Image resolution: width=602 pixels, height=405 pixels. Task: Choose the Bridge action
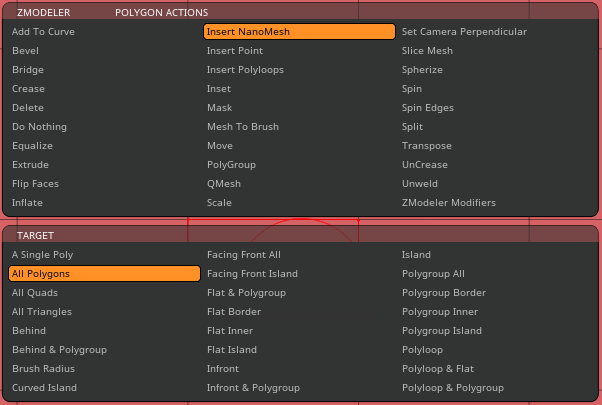[x=28, y=70]
